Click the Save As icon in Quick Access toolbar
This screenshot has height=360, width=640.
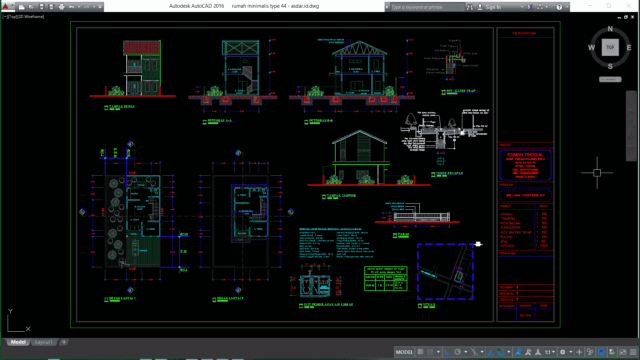(x=51, y=7)
